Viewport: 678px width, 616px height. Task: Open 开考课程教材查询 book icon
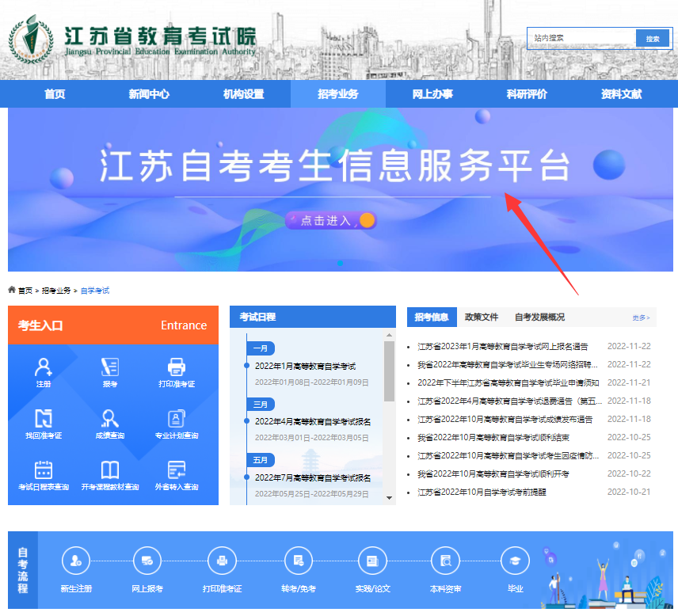(x=110, y=470)
